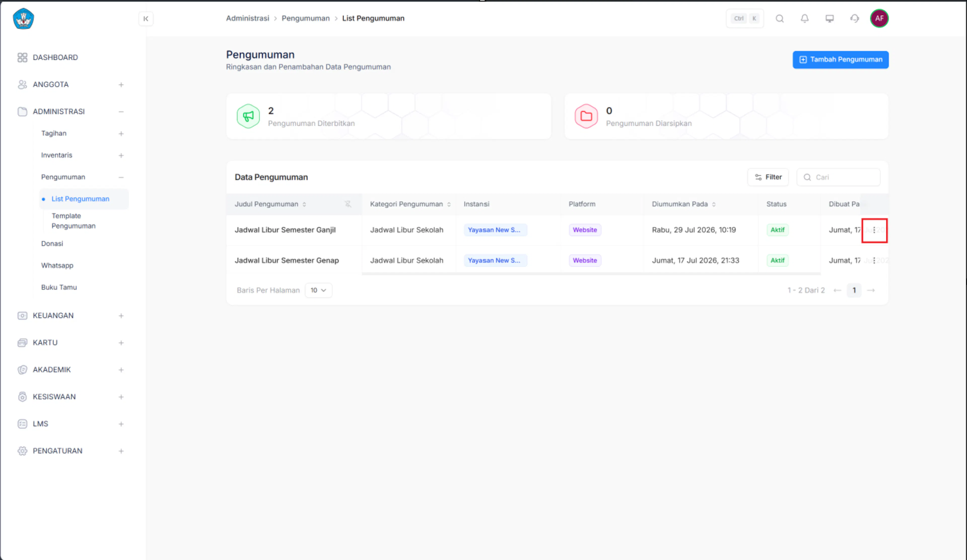Collapse the sidebar with the arrow button
Image resolution: width=967 pixels, height=560 pixels.
pyautogui.click(x=146, y=18)
